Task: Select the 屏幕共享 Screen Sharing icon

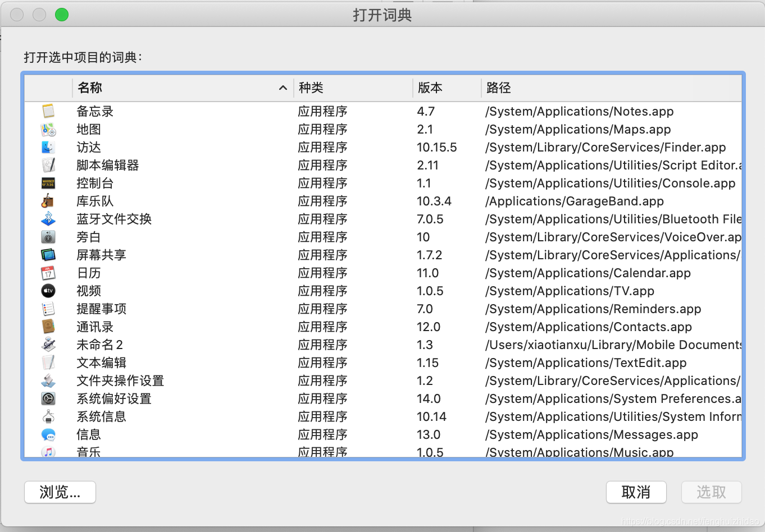Action: pos(48,255)
